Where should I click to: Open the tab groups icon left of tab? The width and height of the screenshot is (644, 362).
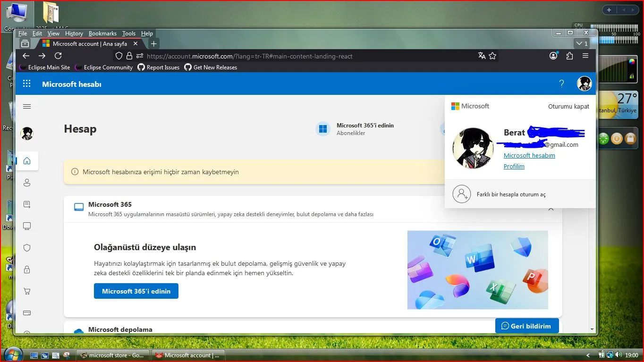(25, 43)
